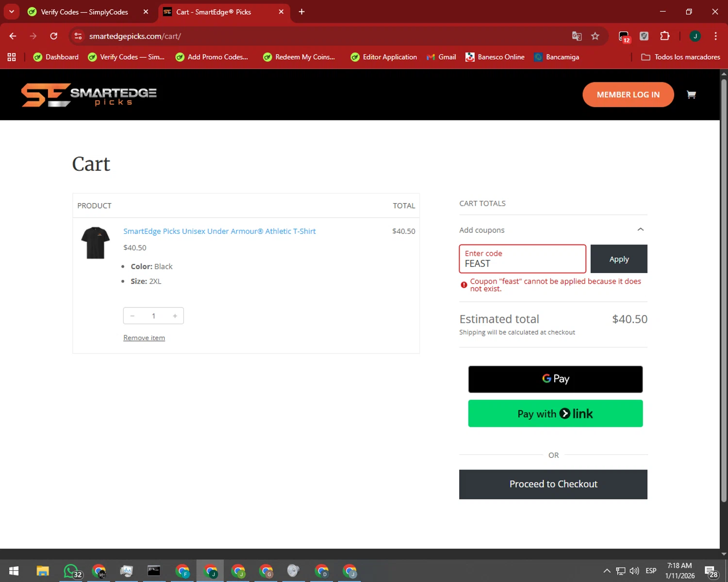This screenshot has height=582, width=728.
Task: Open the Banesco Online bookmark
Action: tap(495, 57)
